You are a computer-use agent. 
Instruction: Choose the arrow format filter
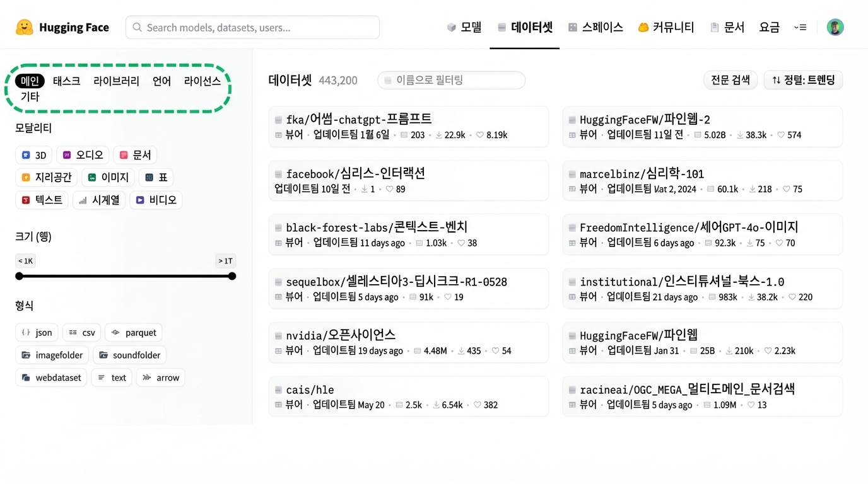point(161,377)
